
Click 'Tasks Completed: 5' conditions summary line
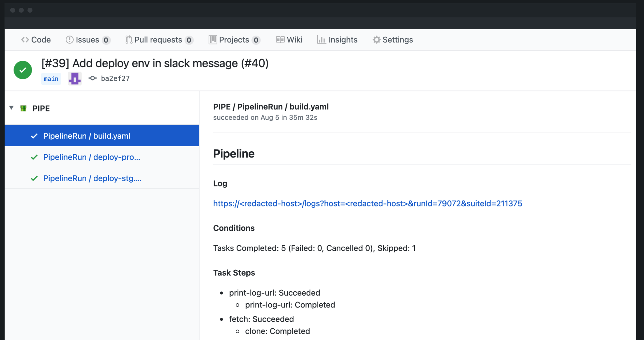point(314,248)
